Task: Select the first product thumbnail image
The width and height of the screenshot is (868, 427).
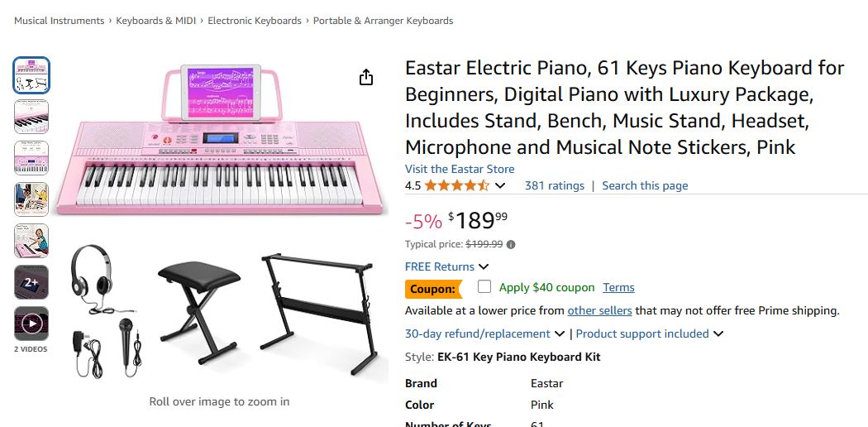Action: coord(31,75)
